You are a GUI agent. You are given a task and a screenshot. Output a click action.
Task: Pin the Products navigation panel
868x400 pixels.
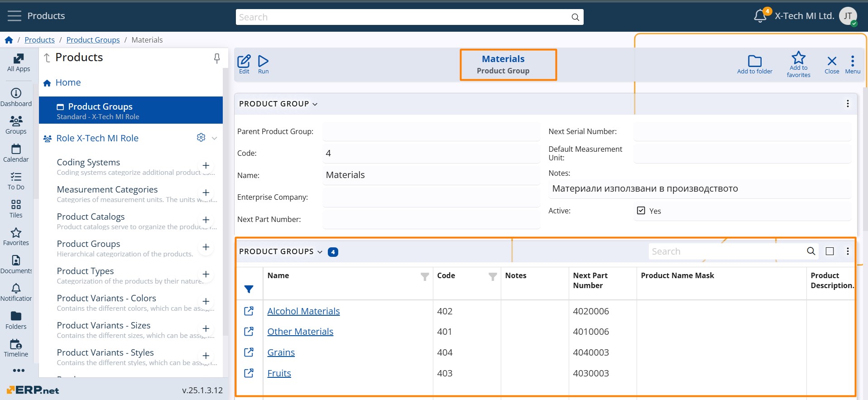[x=217, y=58]
